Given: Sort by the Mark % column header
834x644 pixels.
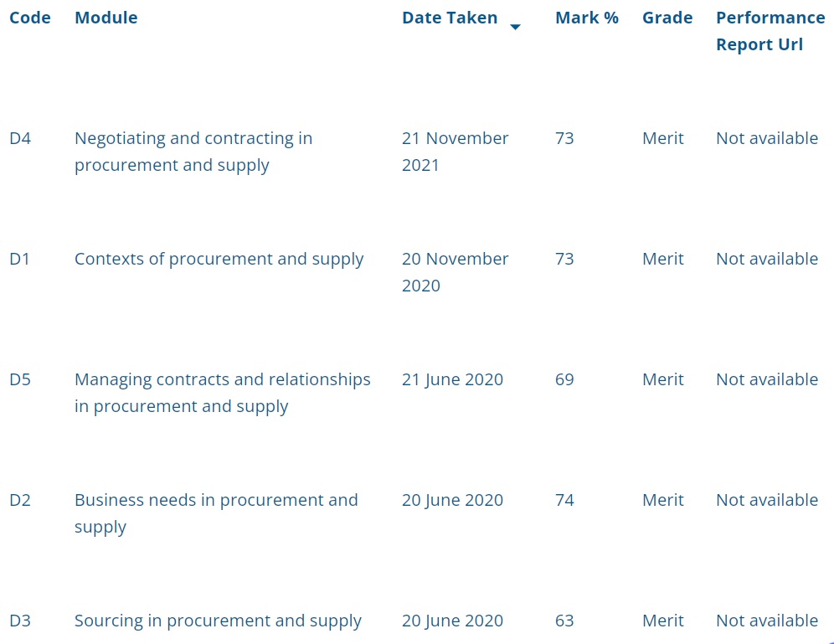Looking at the screenshot, I should click(x=587, y=18).
